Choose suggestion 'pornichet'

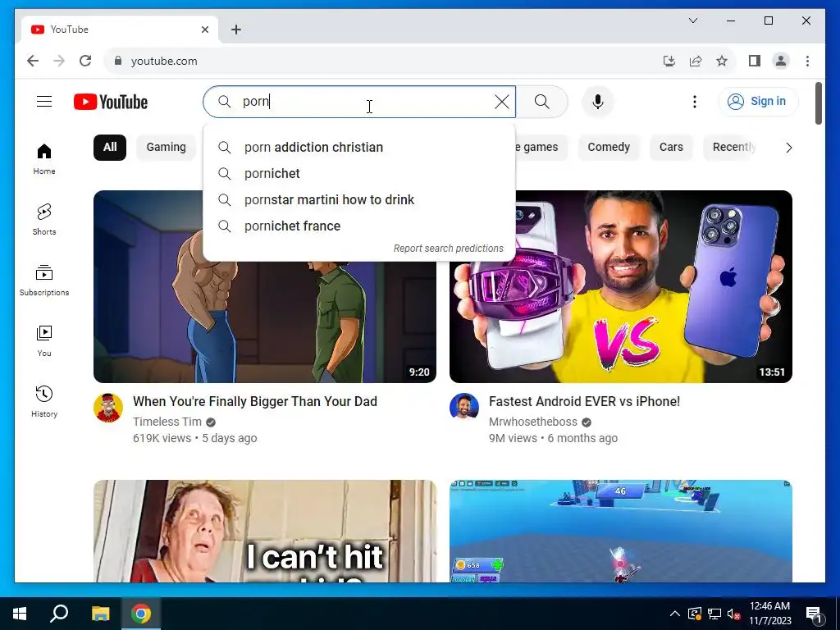pyautogui.click(x=359, y=174)
